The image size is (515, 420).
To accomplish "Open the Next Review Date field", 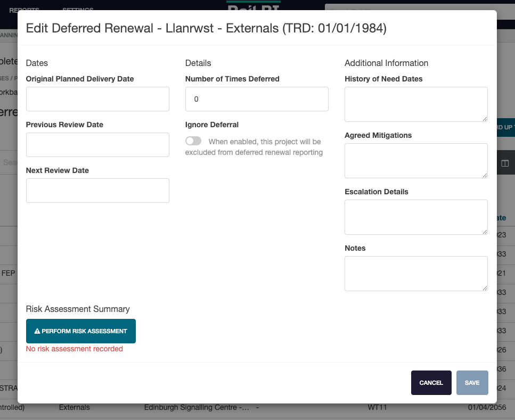I will (x=97, y=191).
